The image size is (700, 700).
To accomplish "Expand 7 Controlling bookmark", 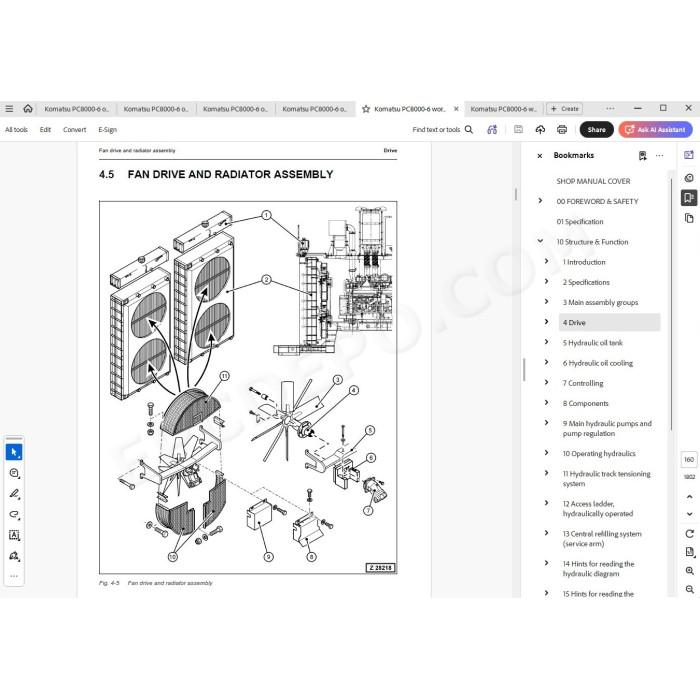I will click(546, 382).
